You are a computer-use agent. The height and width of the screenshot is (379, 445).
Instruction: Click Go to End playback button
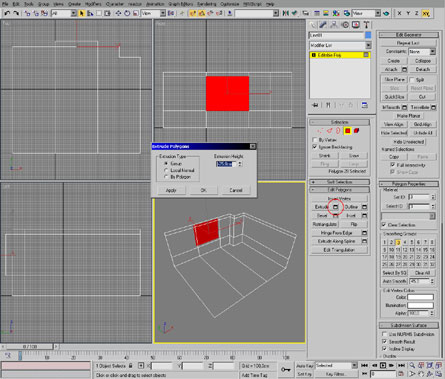click(402, 366)
